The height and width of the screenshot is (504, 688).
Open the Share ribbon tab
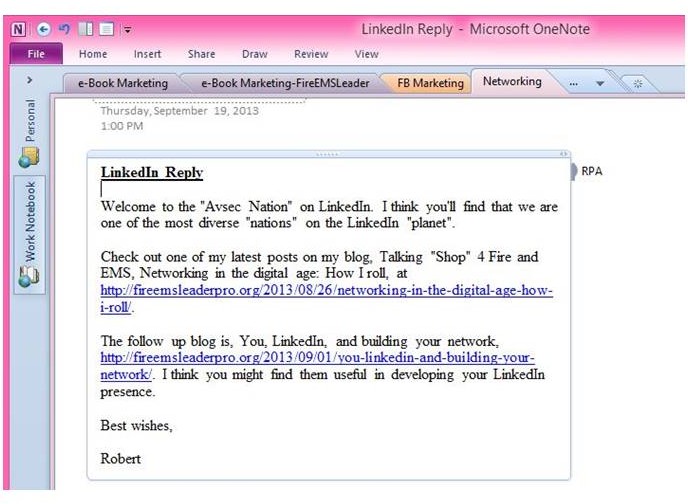pos(201,54)
